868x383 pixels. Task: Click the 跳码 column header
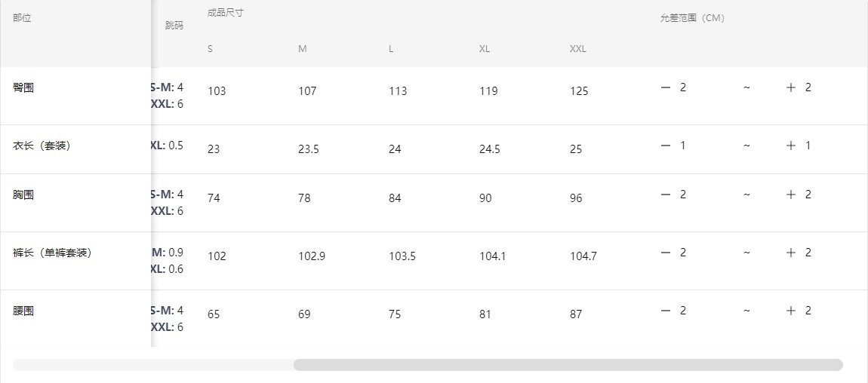174,26
